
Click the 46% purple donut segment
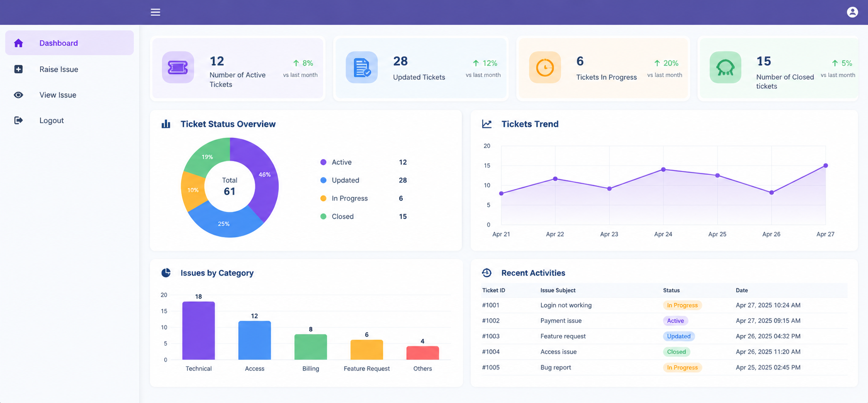click(264, 176)
